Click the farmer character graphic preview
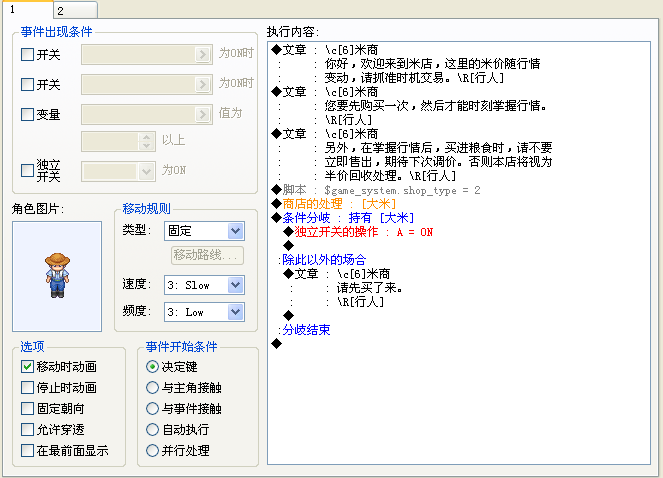Image resolution: width=663 pixels, height=478 pixels. 57,276
